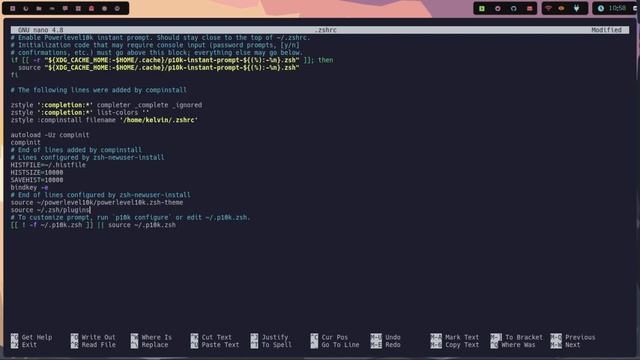Place cursor on SAVEHIST=10000 line
The image size is (640, 360).
click(37, 180)
